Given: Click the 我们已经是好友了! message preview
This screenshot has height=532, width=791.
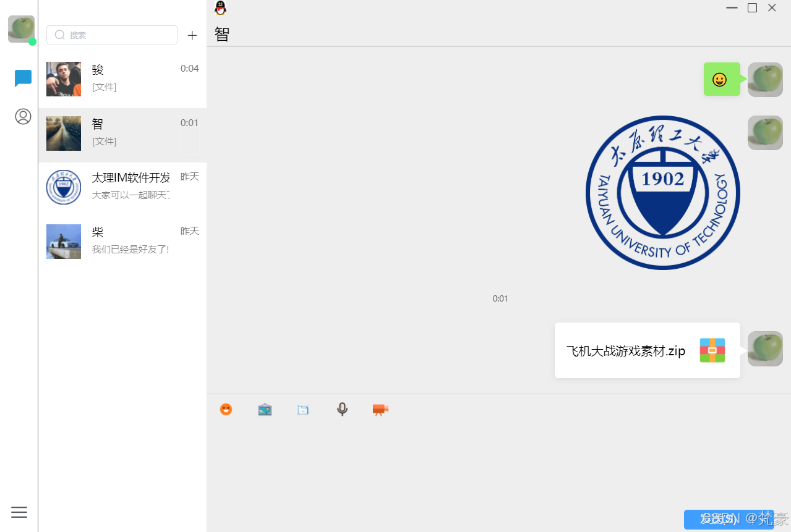Looking at the screenshot, I should [x=130, y=250].
